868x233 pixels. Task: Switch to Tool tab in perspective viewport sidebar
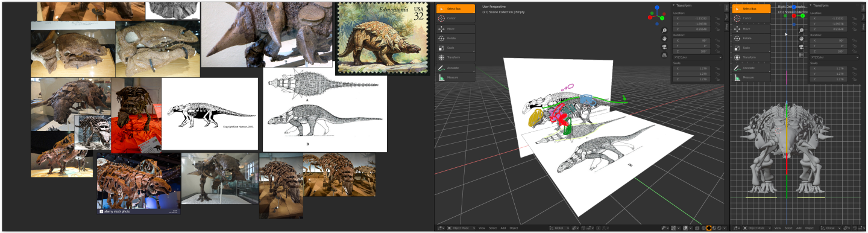click(x=726, y=17)
